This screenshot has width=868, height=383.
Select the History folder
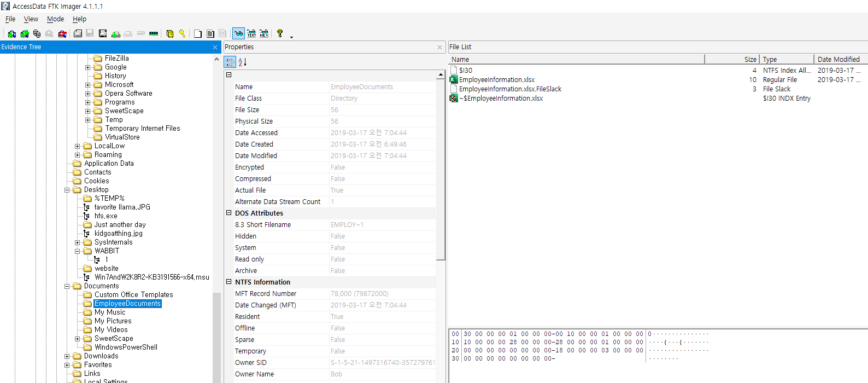[115, 76]
